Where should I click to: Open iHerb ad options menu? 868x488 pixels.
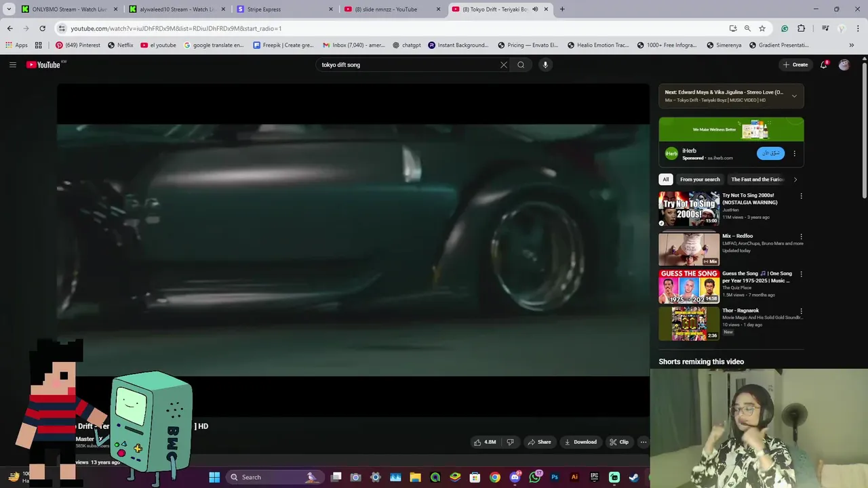[x=794, y=153]
